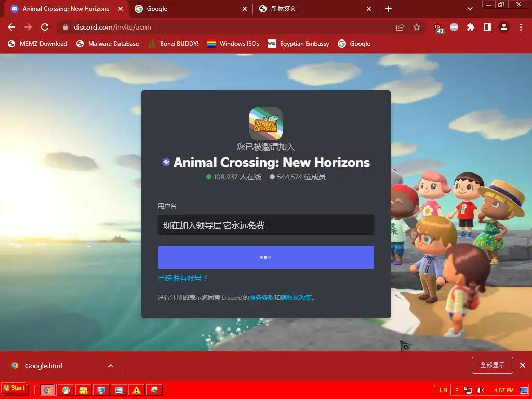
Task: Close the Animal Crossing: New Horizons tab
Action: 121,9
